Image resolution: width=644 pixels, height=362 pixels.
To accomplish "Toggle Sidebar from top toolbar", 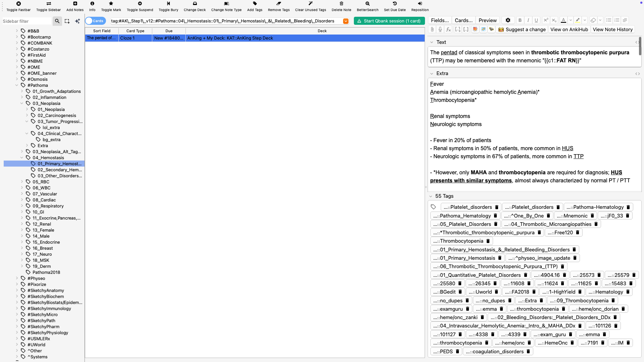I will 49,4.
